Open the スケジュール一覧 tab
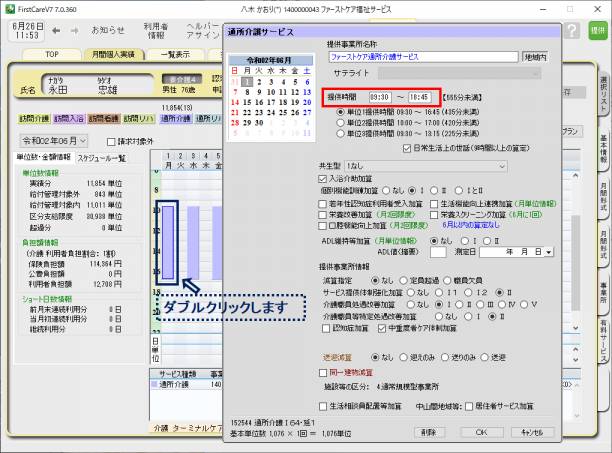Viewport: 612px width, 453px height. [100, 158]
